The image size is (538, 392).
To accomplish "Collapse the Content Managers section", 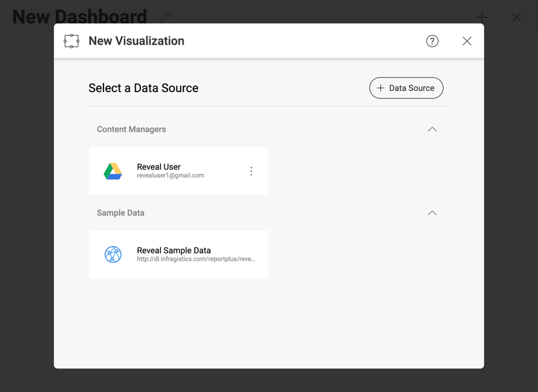I will 432,129.
